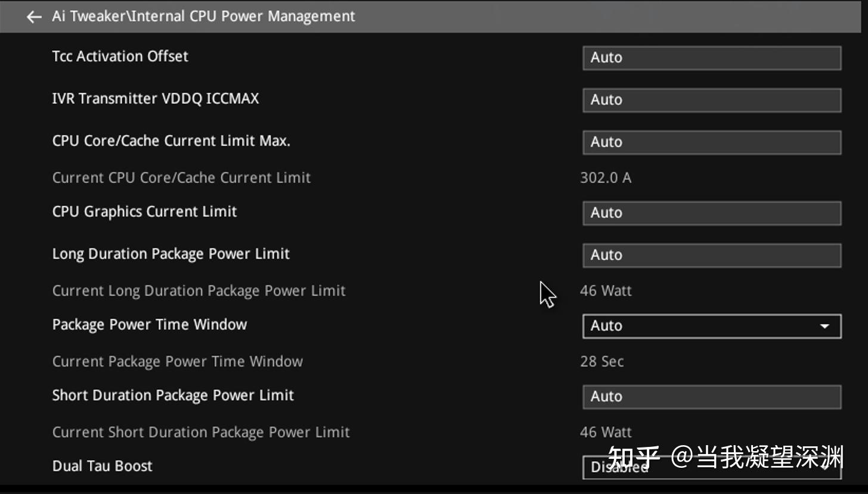Select the Long Duration Package Power Limit field
This screenshot has width=868, height=494.
click(x=712, y=256)
